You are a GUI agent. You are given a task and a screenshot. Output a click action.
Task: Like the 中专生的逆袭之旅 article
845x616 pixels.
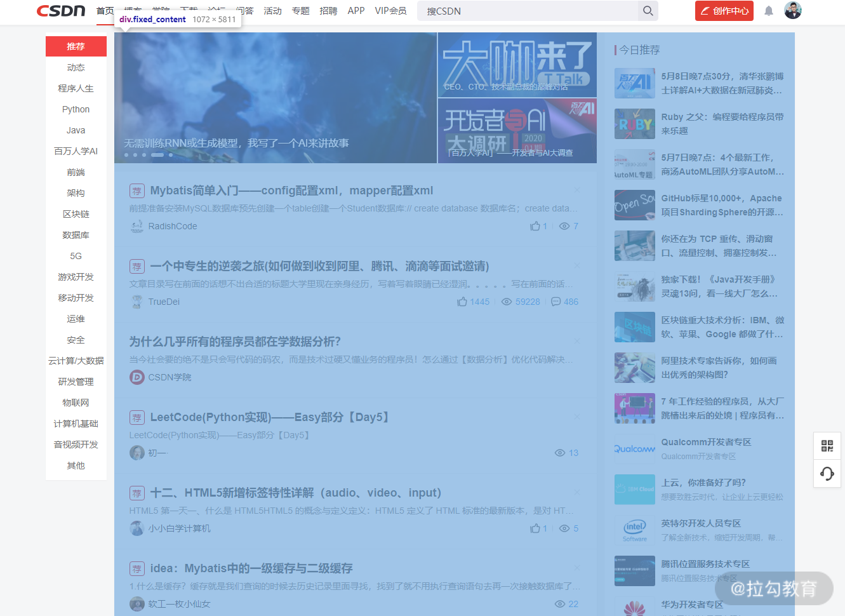[462, 302]
